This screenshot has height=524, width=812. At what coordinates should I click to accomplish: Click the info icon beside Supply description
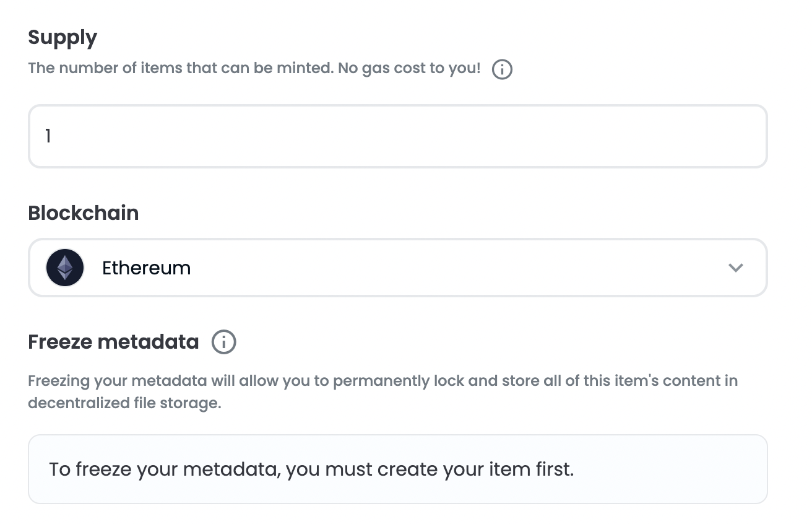(502, 69)
